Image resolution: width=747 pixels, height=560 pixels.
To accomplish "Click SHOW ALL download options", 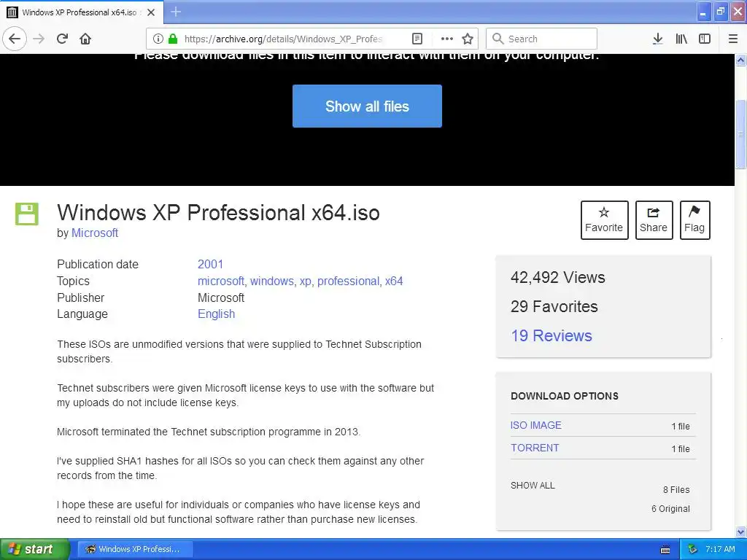I will [533, 486].
